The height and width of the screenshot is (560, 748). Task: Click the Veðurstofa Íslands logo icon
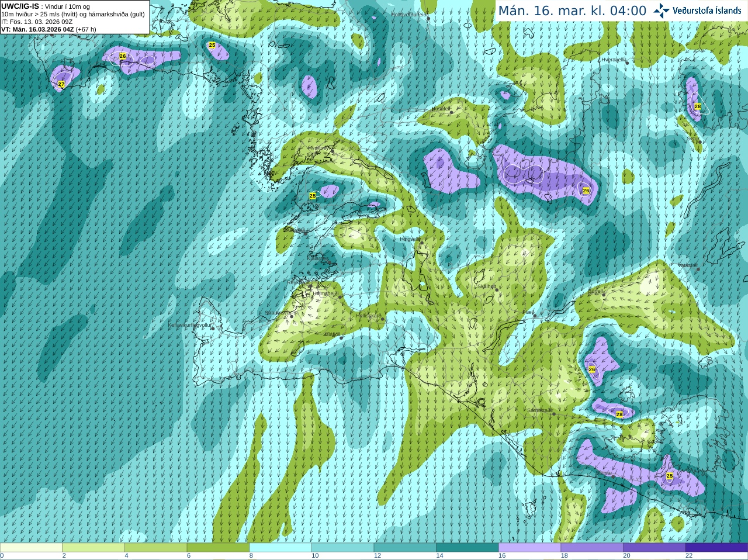662,11
